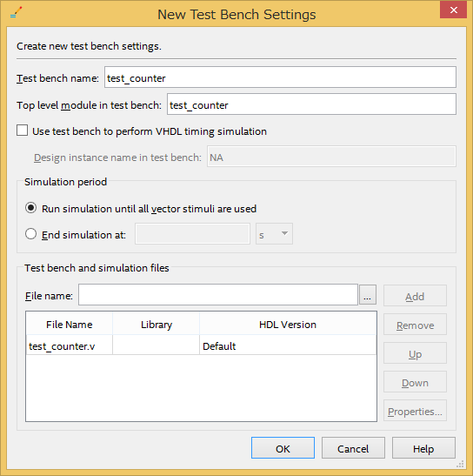Click the HDL Version column header
The height and width of the screenshot is (476, 473).
tap(288, 324)
